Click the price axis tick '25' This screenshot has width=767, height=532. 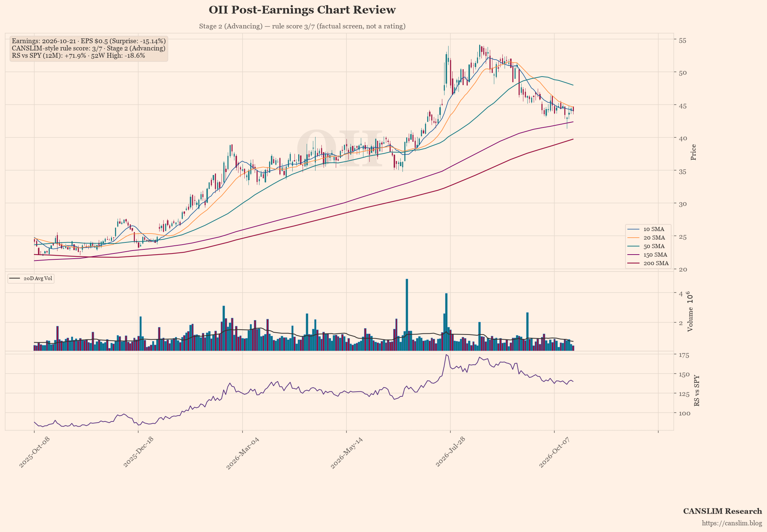pos(683,237)
